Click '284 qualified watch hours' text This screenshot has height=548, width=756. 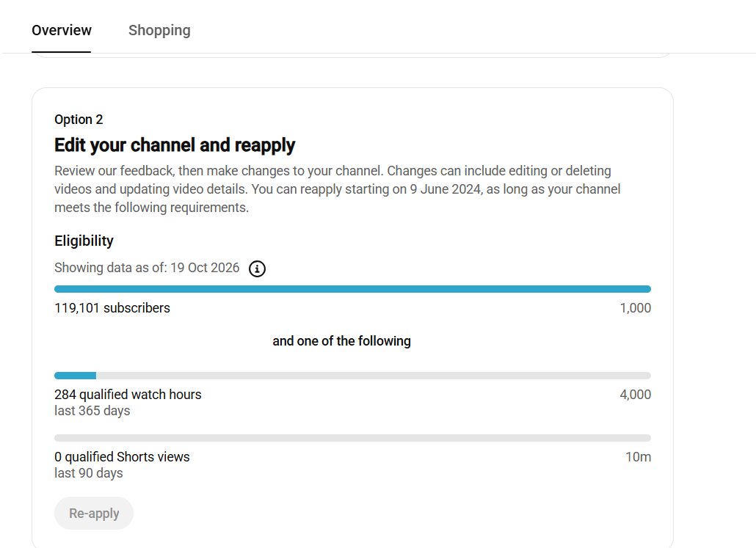(128, 394)
